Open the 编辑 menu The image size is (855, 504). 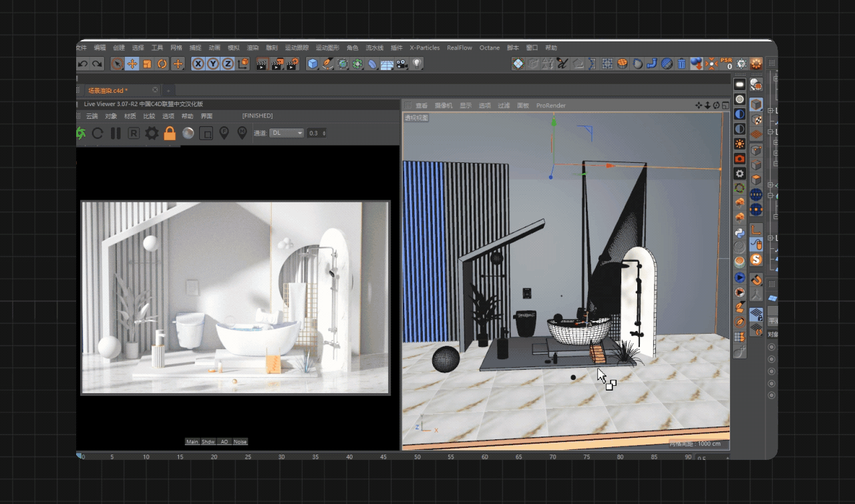(x=100, y=48)
